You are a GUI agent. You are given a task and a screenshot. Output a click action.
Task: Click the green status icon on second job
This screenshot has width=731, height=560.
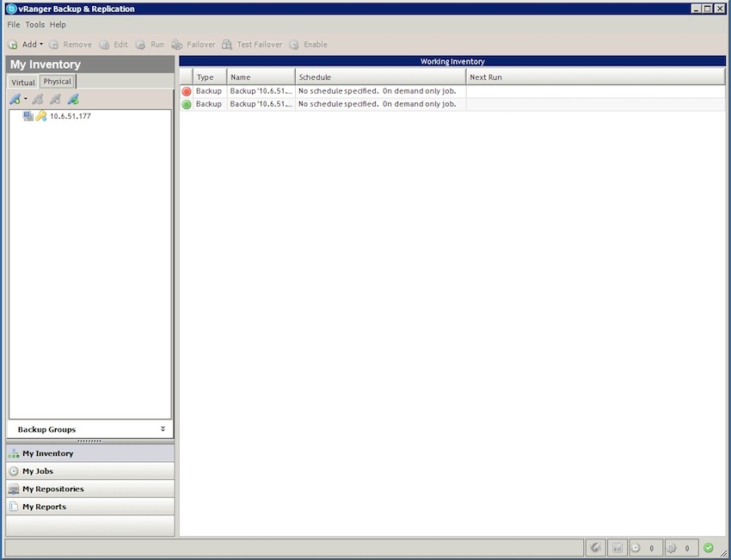pos(187,104)
